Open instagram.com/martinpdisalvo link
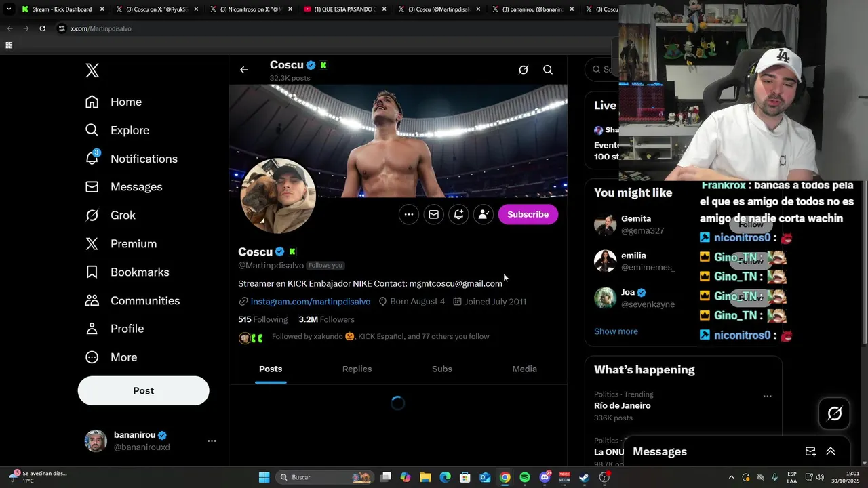 [x=311, y=302]
